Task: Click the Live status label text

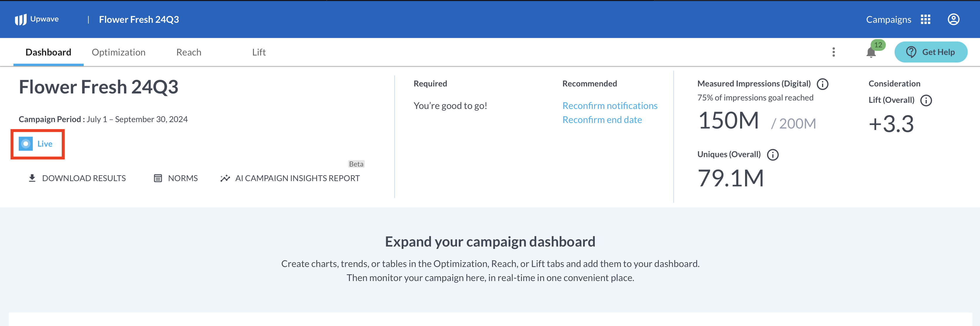Action: click(45, 144)
